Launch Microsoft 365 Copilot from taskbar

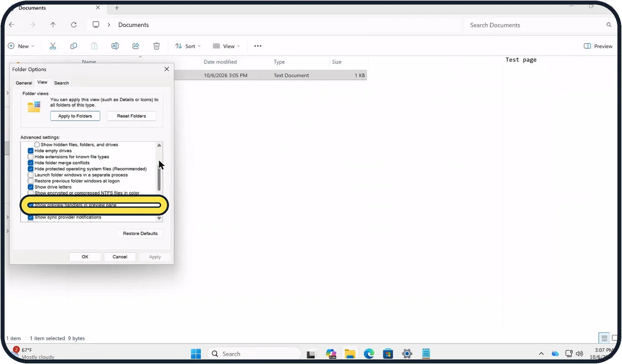click(x=331, y=354)
